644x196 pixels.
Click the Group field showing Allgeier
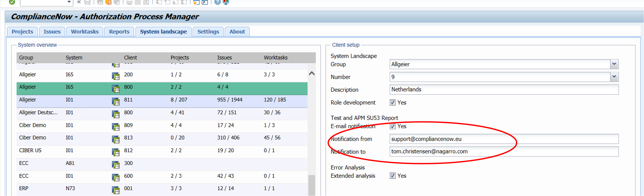click(x=500, y=64)
